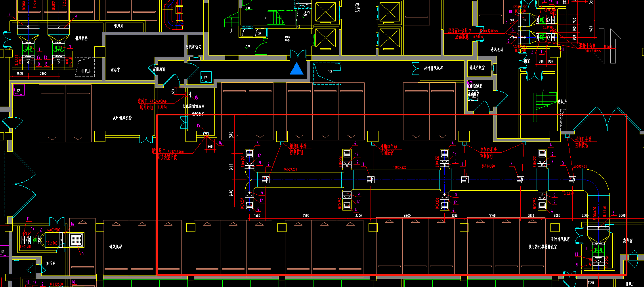The width and height of the screenshot is (644, 287).
Task: Select the 混凝土台高 red annotation
Action: coord(587,46)
